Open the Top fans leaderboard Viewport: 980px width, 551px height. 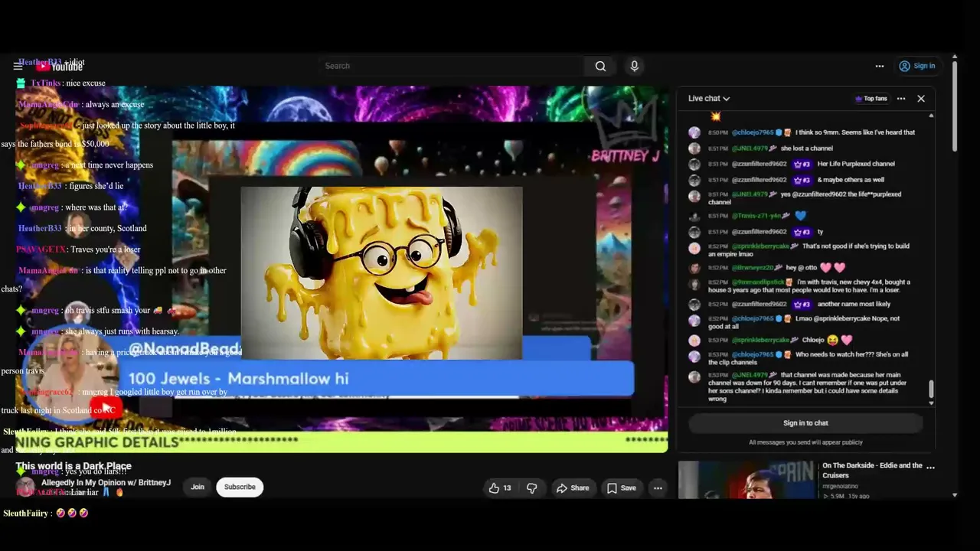pyautogui.click(x=871, y=99)
